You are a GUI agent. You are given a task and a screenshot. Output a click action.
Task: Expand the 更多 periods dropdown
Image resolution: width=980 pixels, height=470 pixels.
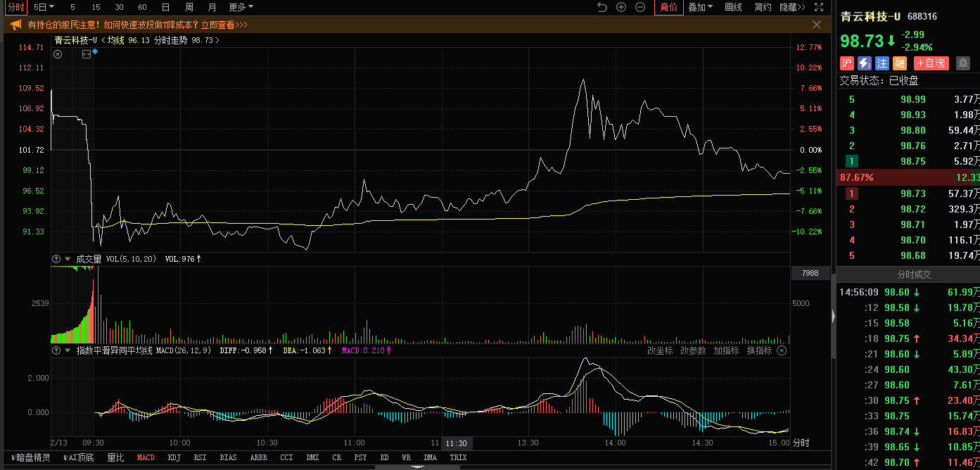241,7
